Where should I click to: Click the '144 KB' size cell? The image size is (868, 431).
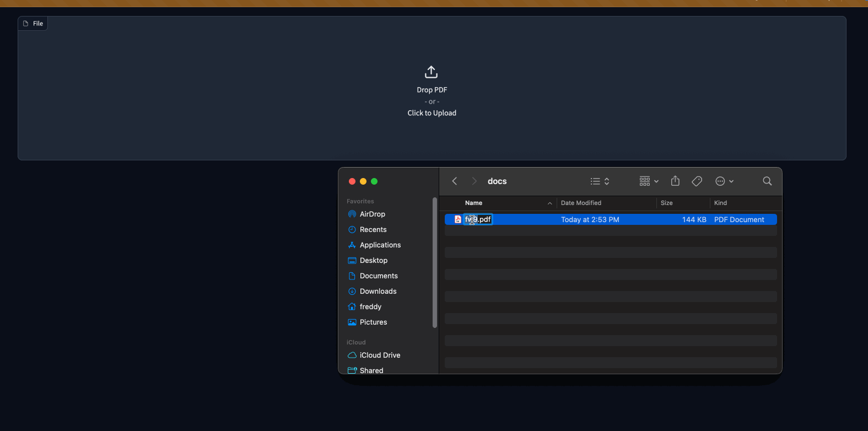pyautogui.click(x=694, y=220)
